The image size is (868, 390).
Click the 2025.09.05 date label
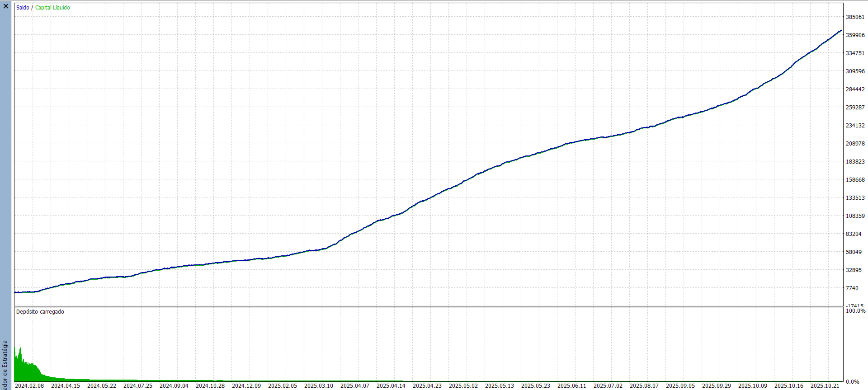click(x=680, y=386)
